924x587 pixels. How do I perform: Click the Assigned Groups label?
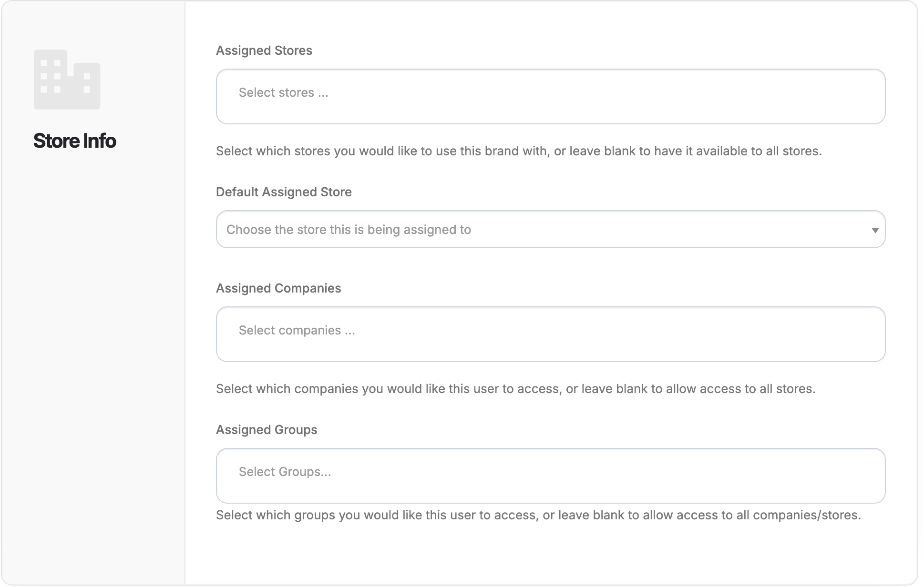point(267,430)
